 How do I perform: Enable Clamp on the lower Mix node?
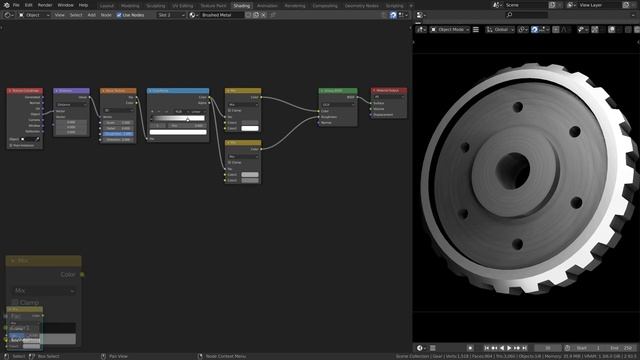pos(229,162)
